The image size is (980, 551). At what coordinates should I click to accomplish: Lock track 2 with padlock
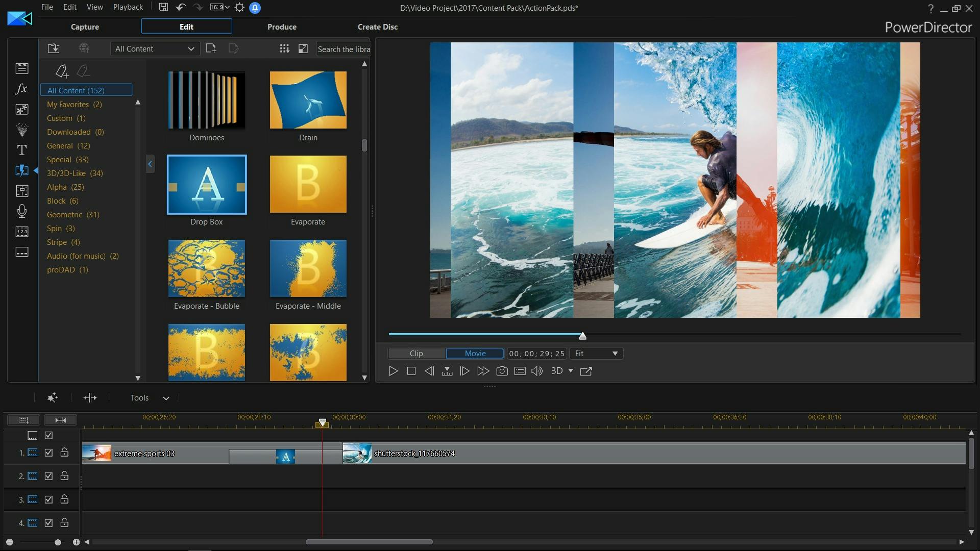[65, 476]
